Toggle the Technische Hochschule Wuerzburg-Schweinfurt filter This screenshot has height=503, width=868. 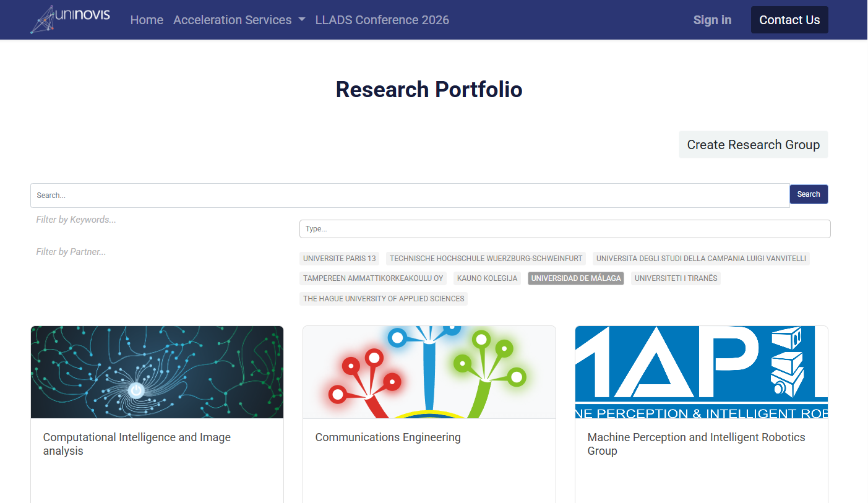coord(486,259)
